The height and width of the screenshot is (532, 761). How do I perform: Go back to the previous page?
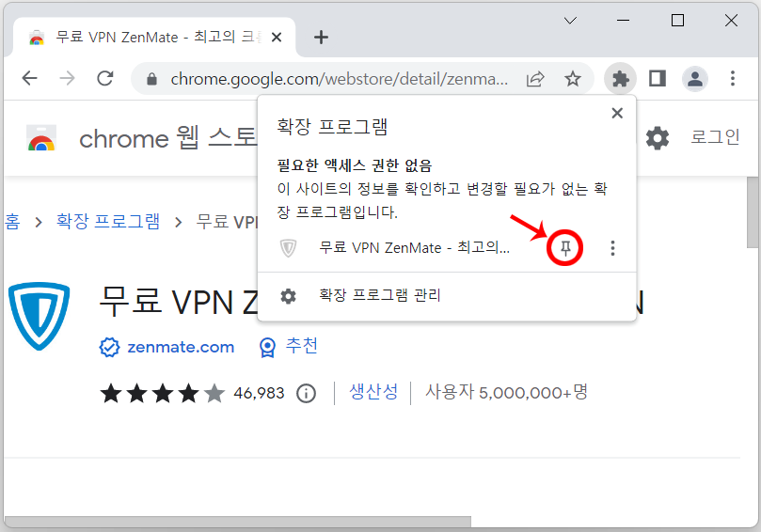click(x=30, y=78)
